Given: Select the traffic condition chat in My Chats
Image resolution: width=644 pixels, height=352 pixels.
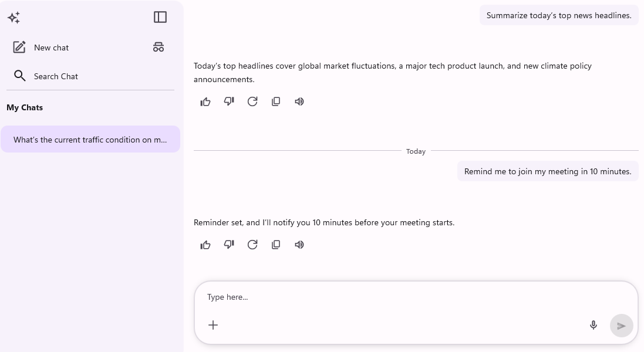Looking at the screenshot, I should 90,139.
